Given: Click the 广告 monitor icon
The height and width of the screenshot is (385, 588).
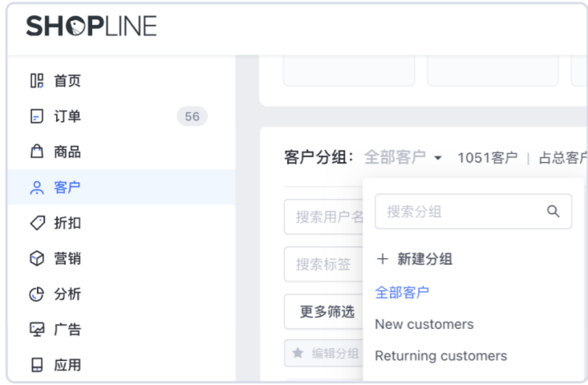Looking at the screenshot, I should coord(37,330).
